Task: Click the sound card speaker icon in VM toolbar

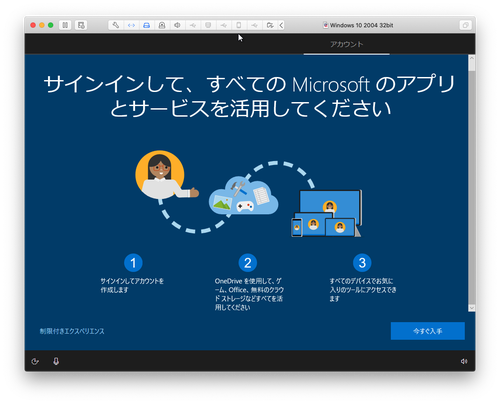Action: 177,25
